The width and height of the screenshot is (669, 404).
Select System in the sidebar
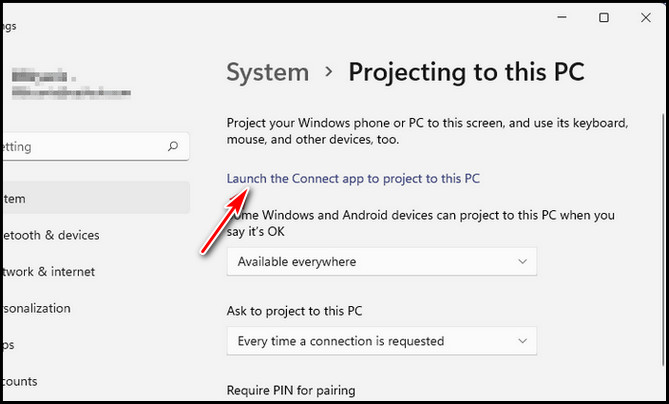(96, 198)
